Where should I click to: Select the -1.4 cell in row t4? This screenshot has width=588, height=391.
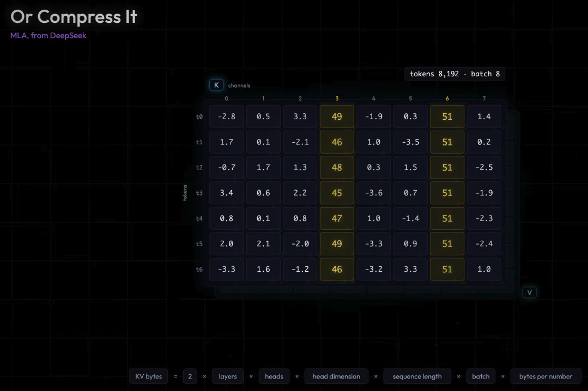410,218
